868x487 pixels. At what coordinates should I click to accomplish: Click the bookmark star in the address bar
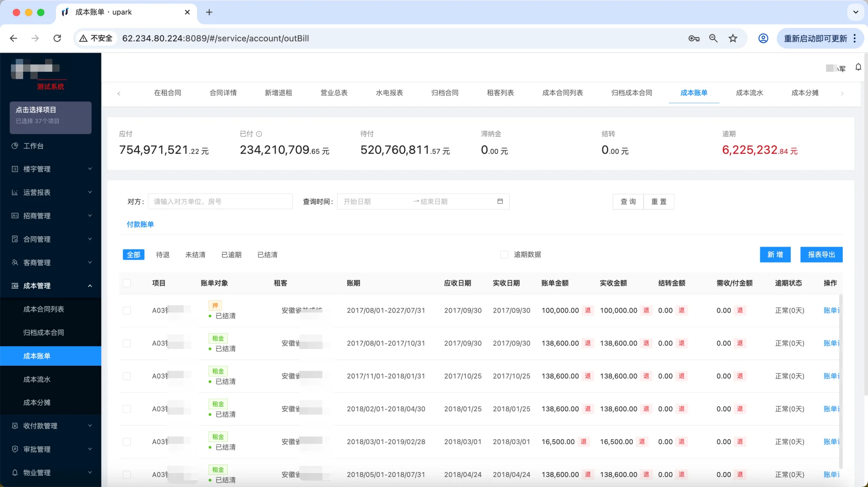tap(733, 38)
